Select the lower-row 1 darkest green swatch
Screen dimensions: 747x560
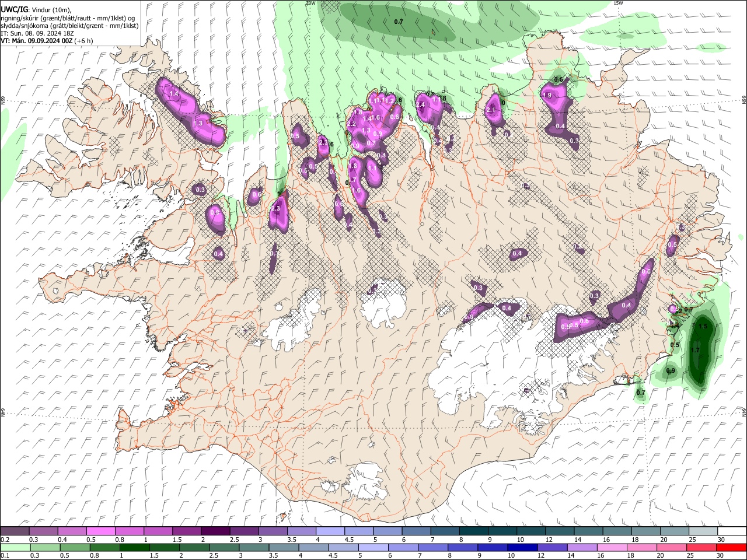point(134,548)
